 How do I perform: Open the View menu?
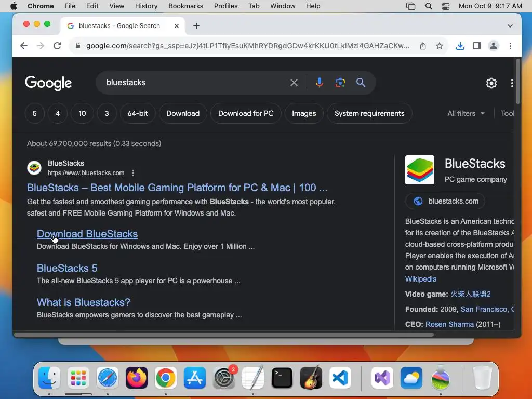tap(117, 6)
